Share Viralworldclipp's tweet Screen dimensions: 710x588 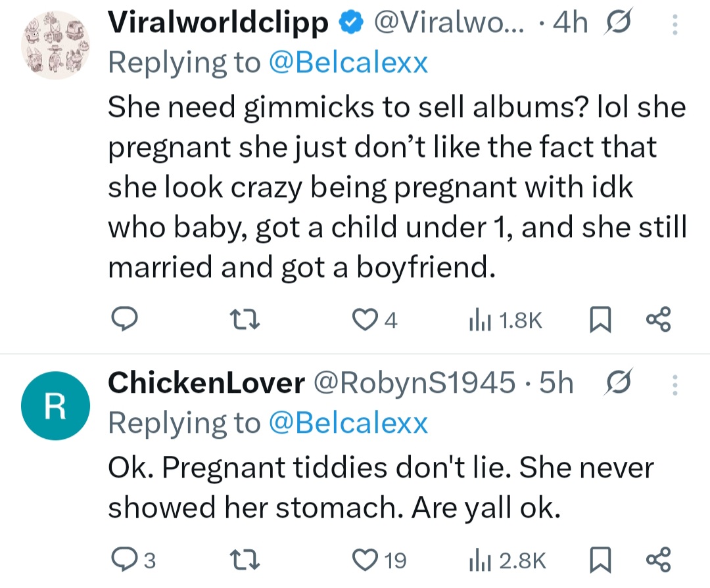point(658,320)
